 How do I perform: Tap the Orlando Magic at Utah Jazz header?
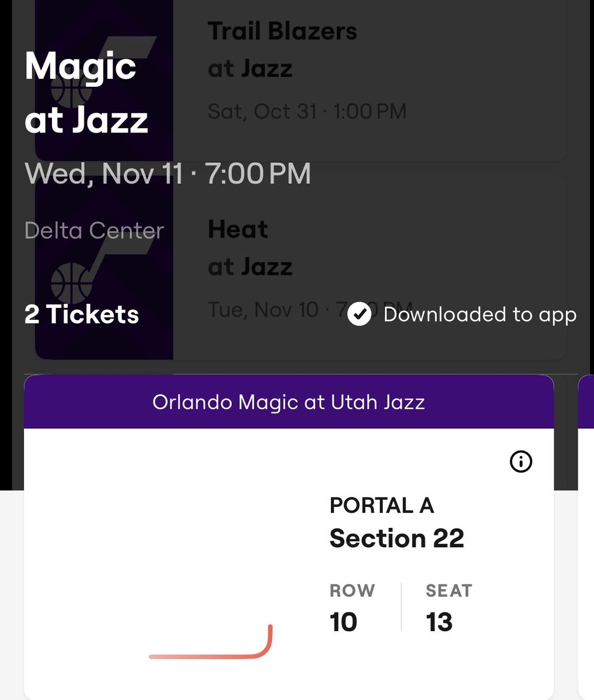(x=289, y=402)
